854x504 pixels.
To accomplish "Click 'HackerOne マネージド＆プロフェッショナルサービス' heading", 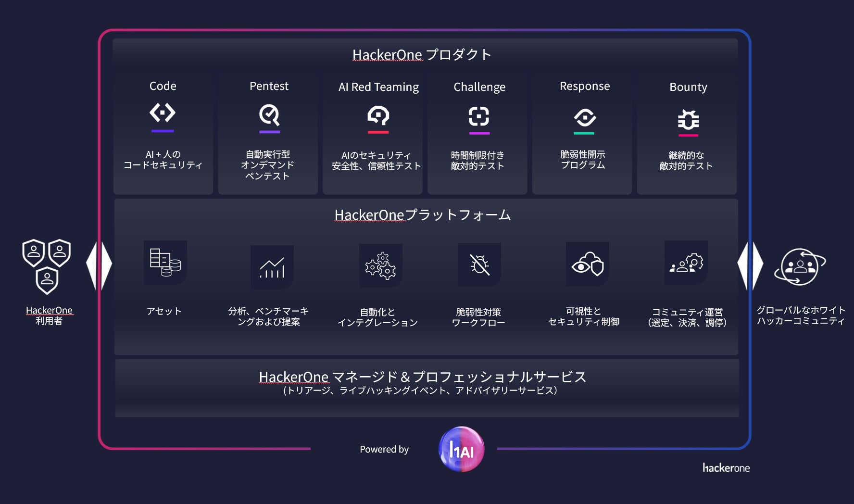I will tap(423, 377).
